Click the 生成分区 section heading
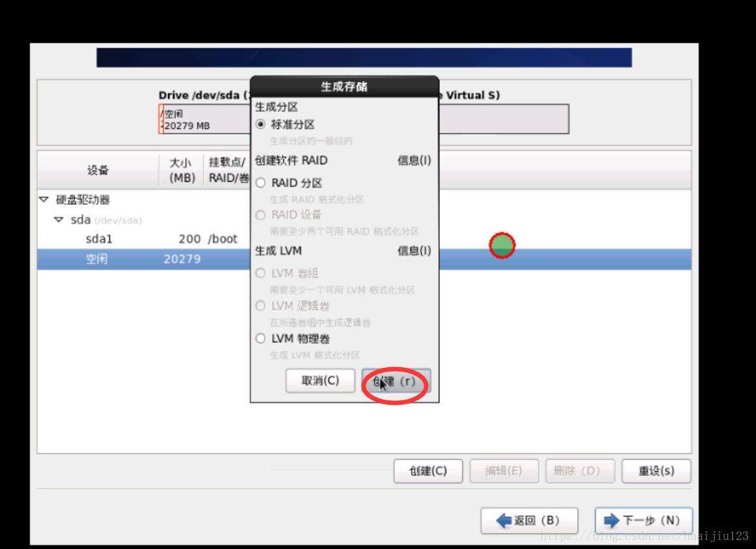 pyautogui.click(x=276, y=107)
